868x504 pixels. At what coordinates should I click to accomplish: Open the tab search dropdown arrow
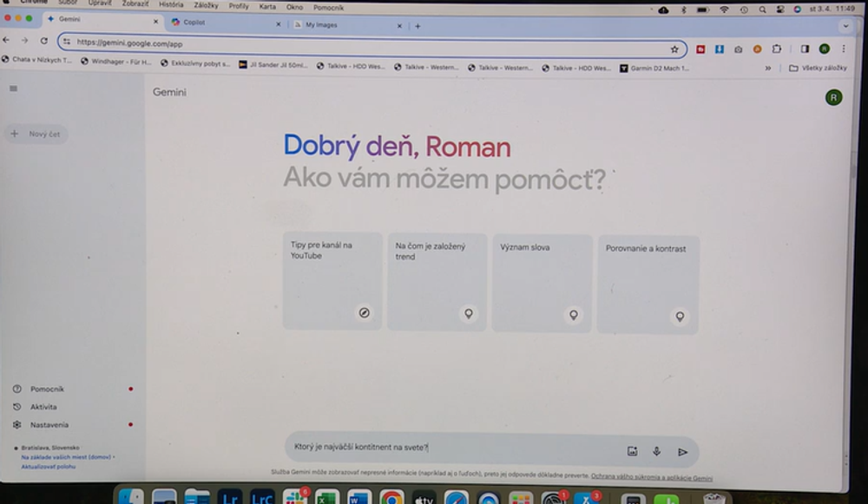tap(845, 26)
